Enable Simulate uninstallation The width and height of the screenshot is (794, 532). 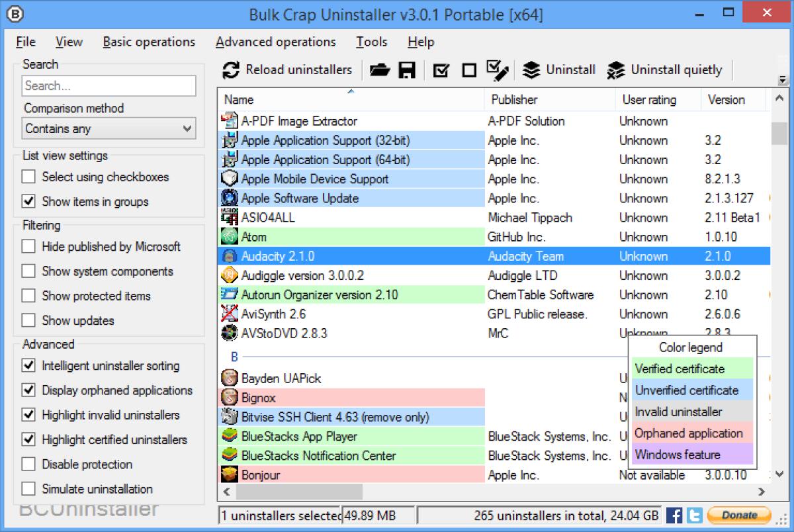pyautogui.click(x=28, y=489)
